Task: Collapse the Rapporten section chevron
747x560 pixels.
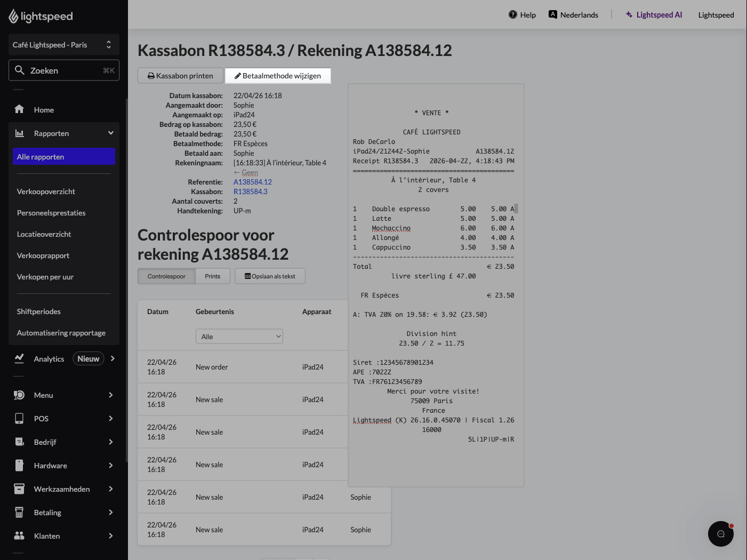Action: coord(111,133)
